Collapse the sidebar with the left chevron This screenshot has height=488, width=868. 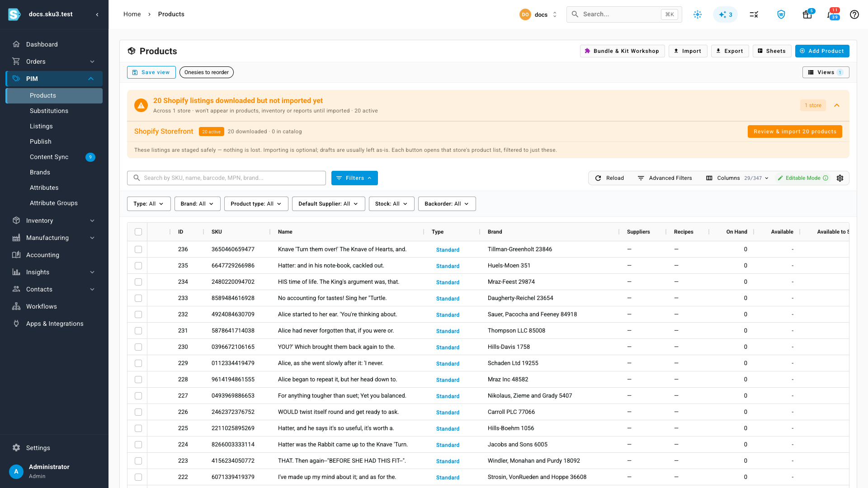97,14
